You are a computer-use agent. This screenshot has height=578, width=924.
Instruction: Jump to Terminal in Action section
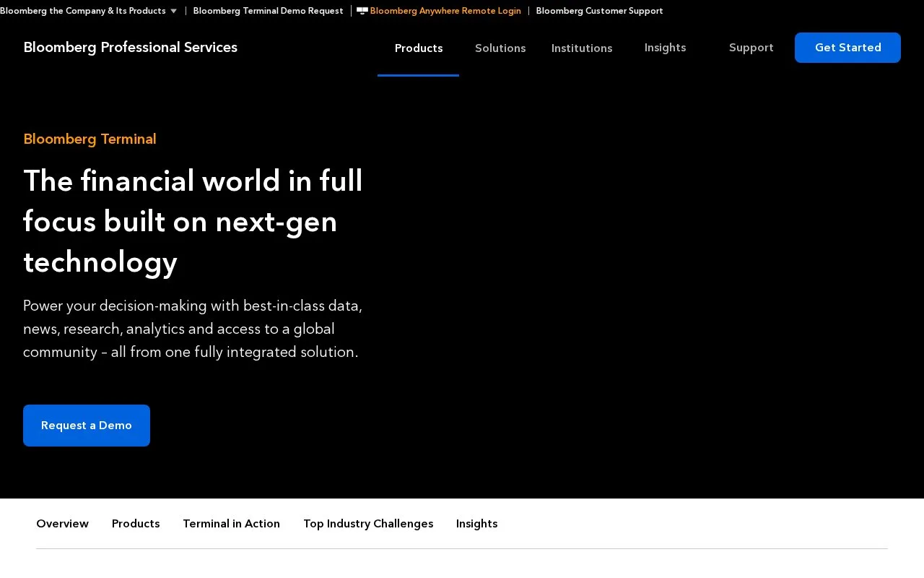tap(231, 524)
